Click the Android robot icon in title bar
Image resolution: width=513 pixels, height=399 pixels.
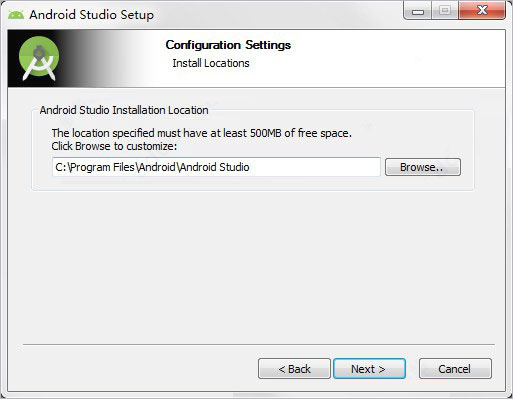click(16, 15)
